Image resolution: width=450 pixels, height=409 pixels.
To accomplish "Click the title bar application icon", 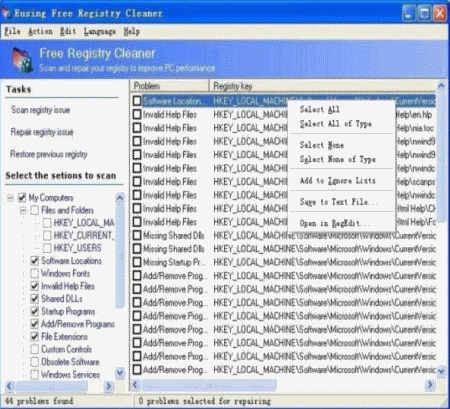I will [6, 13].
